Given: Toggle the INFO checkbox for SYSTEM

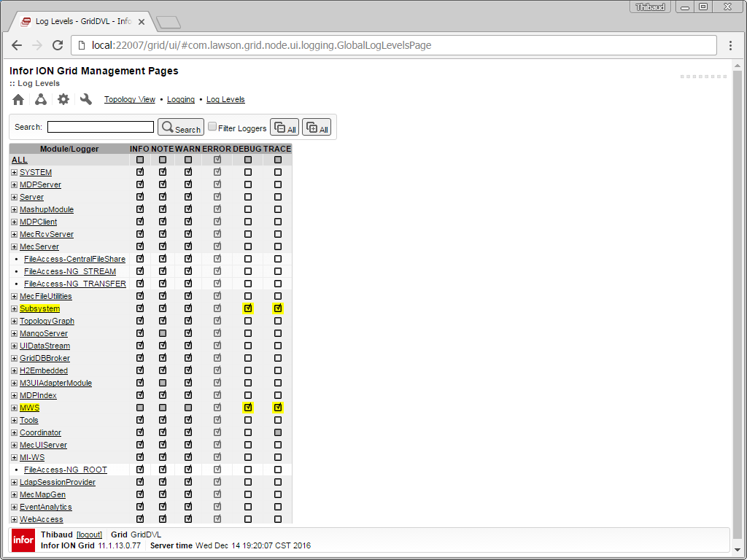Looking at the screenshot, I should click(140, 172).
